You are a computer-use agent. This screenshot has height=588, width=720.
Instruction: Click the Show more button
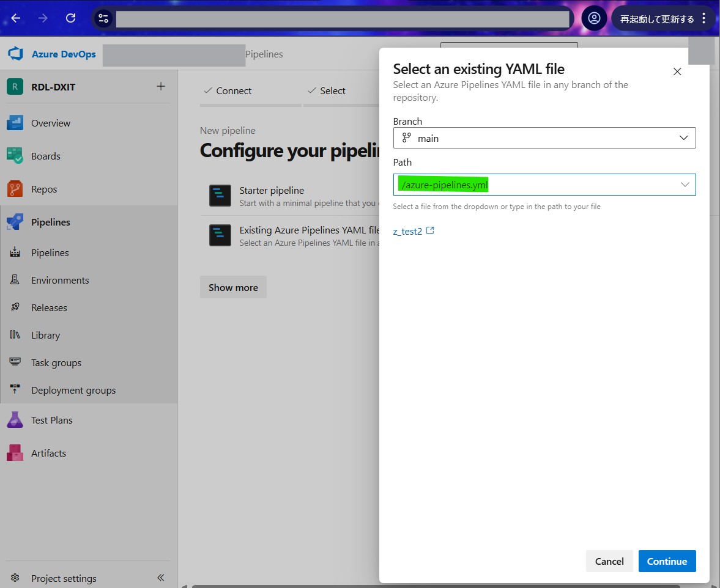click(x=233, y=287)
